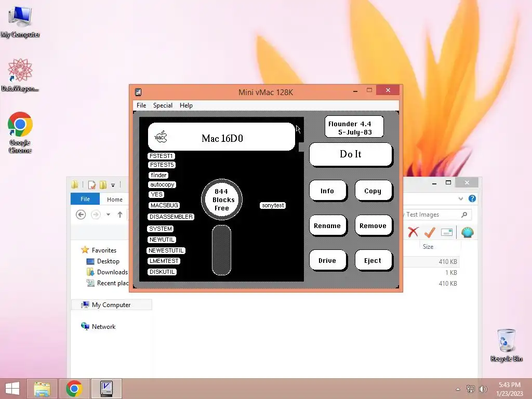Click the properties quick access icon
Viewport: 532px width, 399px height.
tap(92, 184)
